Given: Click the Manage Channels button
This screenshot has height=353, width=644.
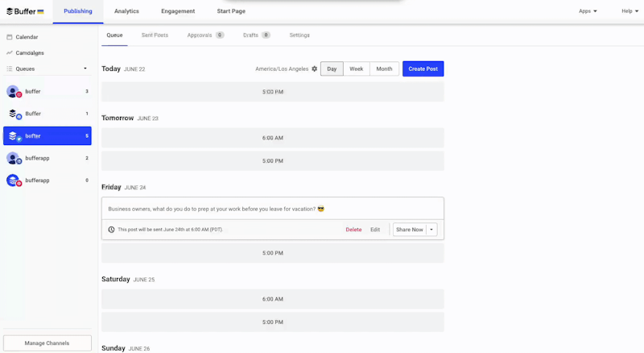Looking at the screenshot, I should [x=47, y=343].
